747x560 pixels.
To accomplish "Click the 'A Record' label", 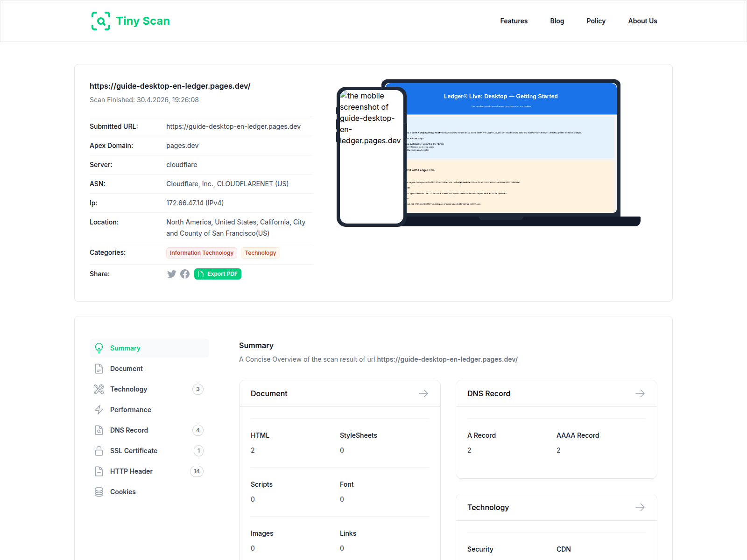I will click(481, 435).
